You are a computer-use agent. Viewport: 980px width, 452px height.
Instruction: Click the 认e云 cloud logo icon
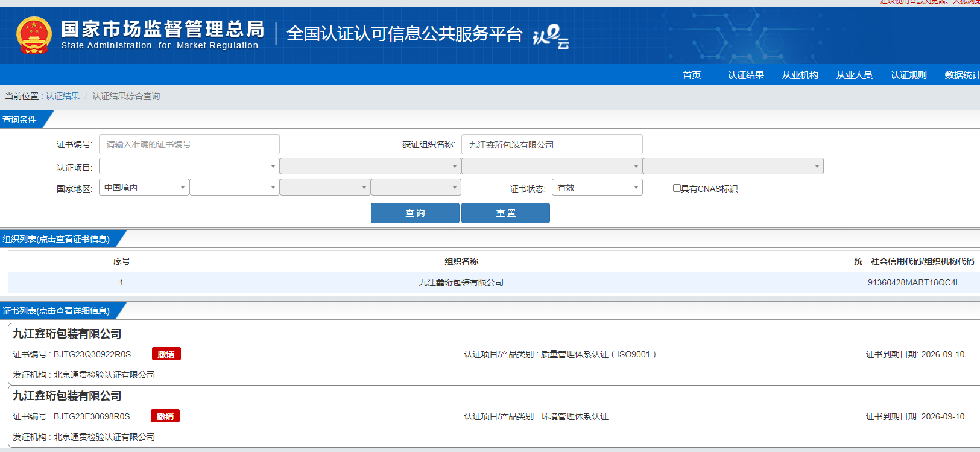click(551, 36)
